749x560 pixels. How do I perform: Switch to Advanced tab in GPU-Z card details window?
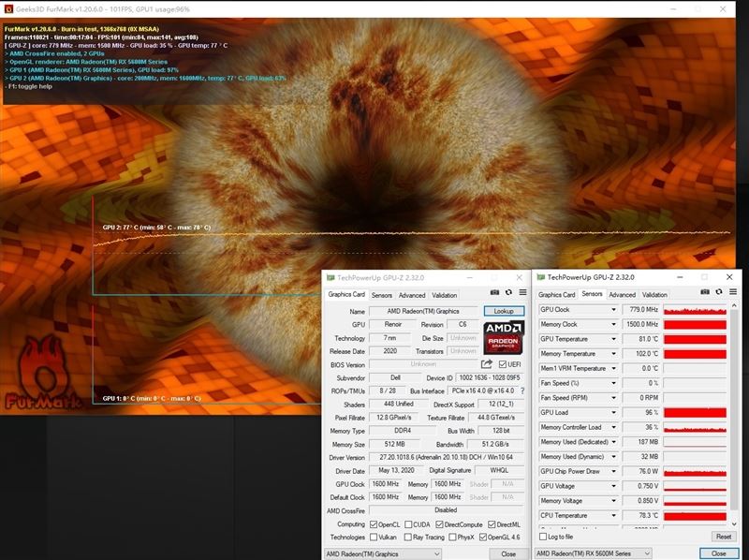click(x=412, y=295)
